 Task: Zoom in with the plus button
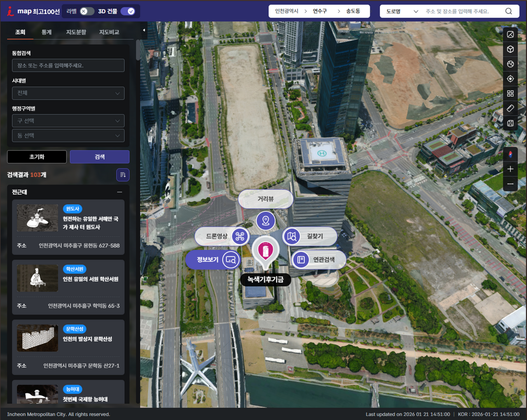click(x=510, y=169)
